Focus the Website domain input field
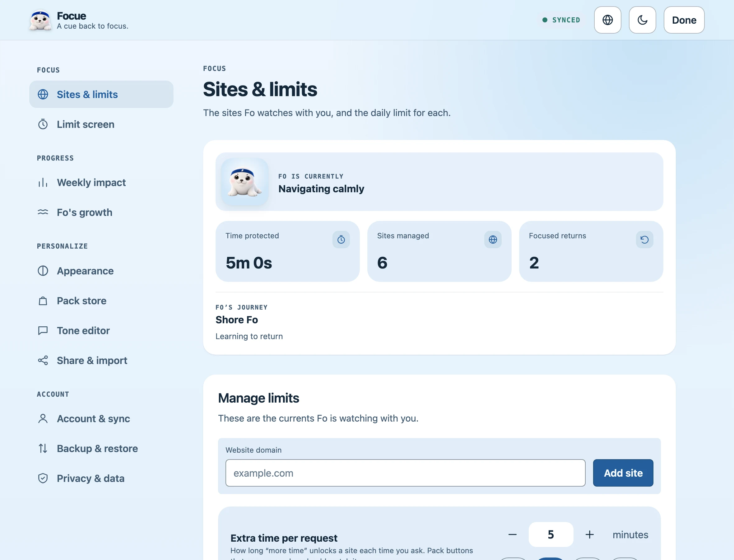This screenshot has height=560, width=734. [x=405, y=473]
